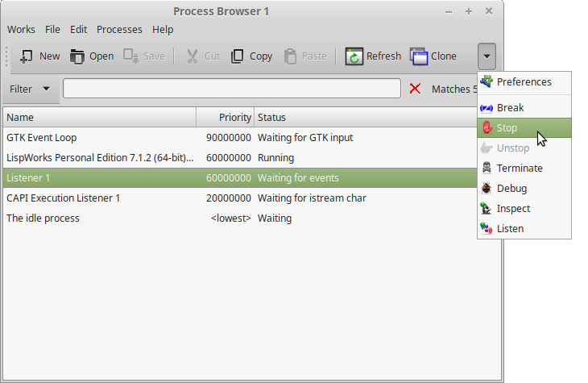The height and width of the screenshot is (383, 588).
Task: Click the New toolbar icon
Action: [27, 56]
